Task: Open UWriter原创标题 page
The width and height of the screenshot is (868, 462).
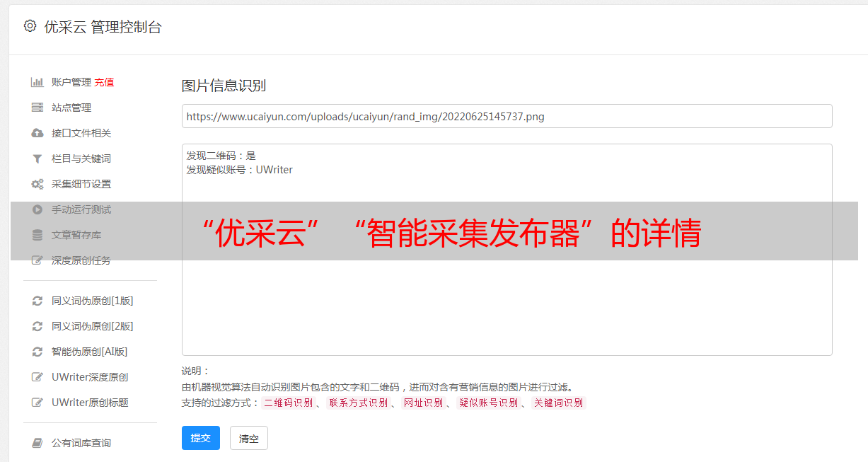Action: pyautogui.click(x=90, y=403)
